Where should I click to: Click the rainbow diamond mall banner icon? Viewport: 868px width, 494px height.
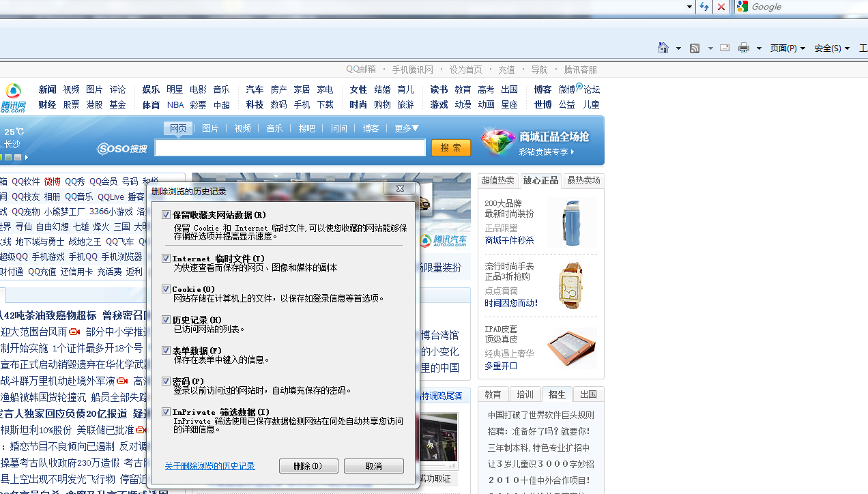[x=498, y=142]
